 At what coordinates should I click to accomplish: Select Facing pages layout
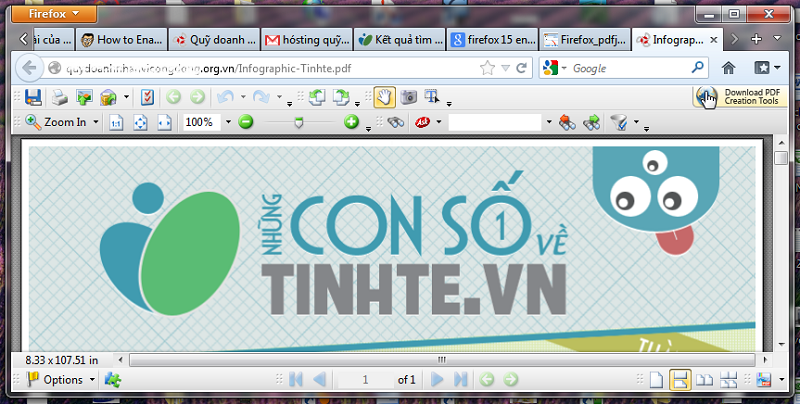(705, 380)
